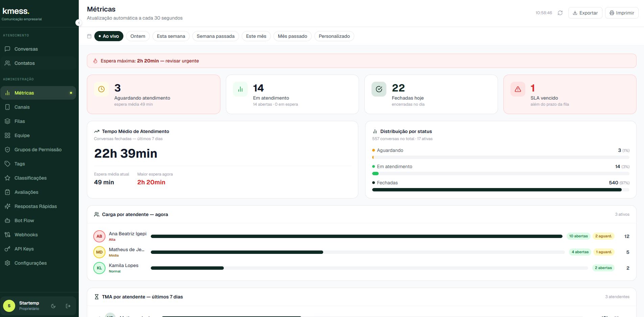Click the flame icon in the alert

point(95,61)
